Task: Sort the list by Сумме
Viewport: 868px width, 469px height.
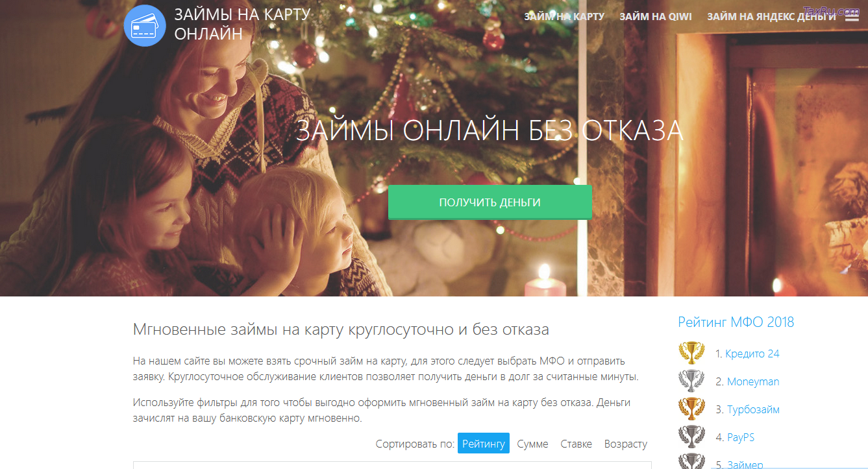Action: [x=532, y=444]
